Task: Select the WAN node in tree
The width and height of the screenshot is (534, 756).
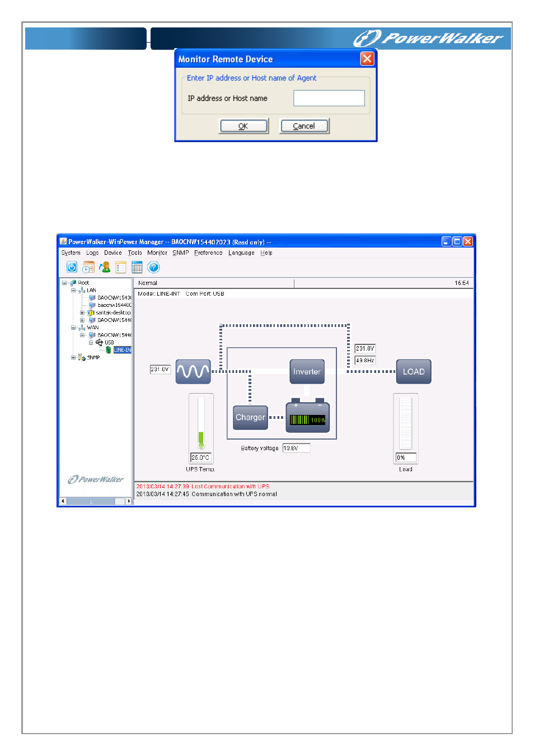Action: (93, 328)
